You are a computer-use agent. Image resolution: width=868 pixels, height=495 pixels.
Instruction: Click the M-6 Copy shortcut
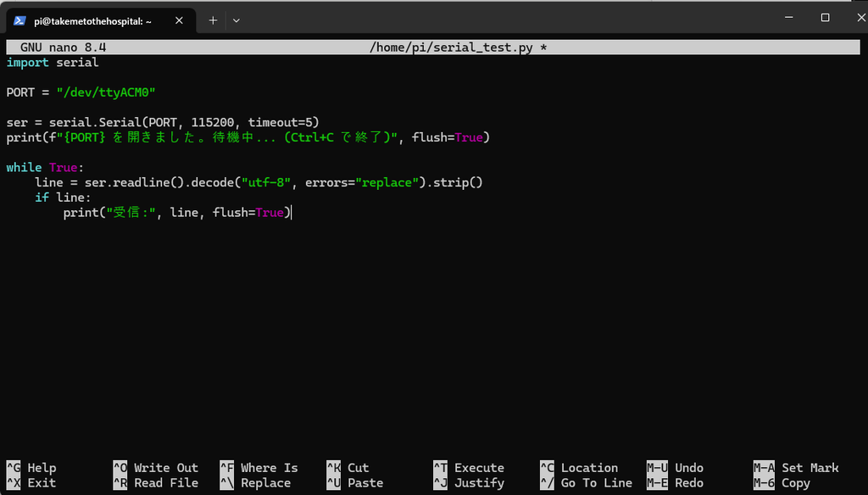(x=782, y=483)
